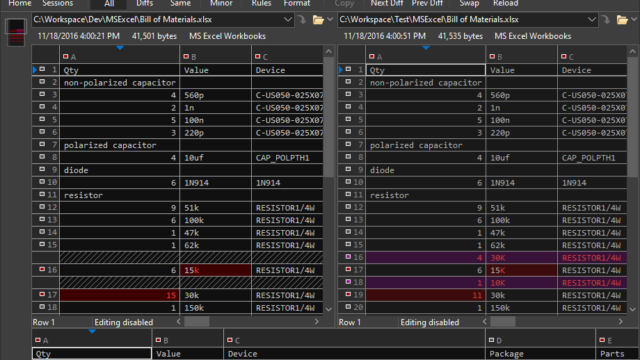The image size is (640, 360).
Task: Click right arrow on left pane horizontal scrollbar
Action: 317,322
